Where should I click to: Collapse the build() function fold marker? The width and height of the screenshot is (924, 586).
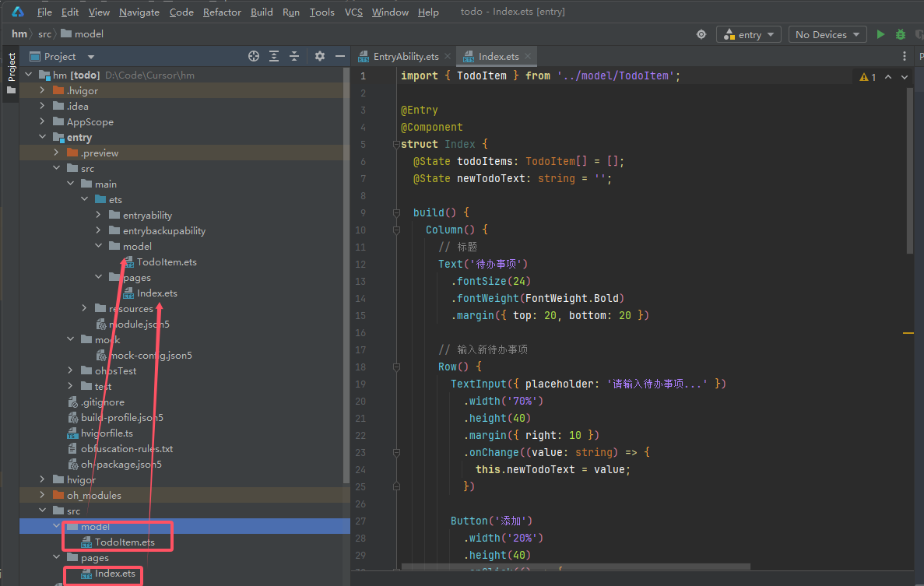click(396, 212)
